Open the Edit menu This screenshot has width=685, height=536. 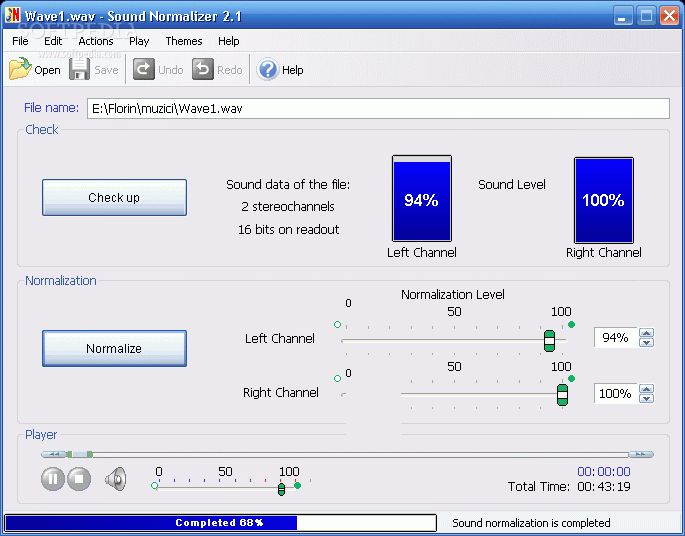tap(53, 41)
